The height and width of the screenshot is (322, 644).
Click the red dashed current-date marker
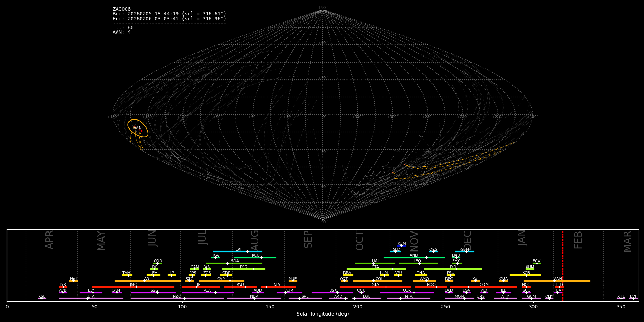pos(563,265)
